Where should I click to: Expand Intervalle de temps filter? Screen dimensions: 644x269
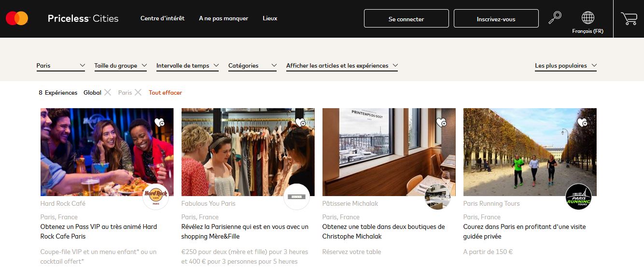187,66
